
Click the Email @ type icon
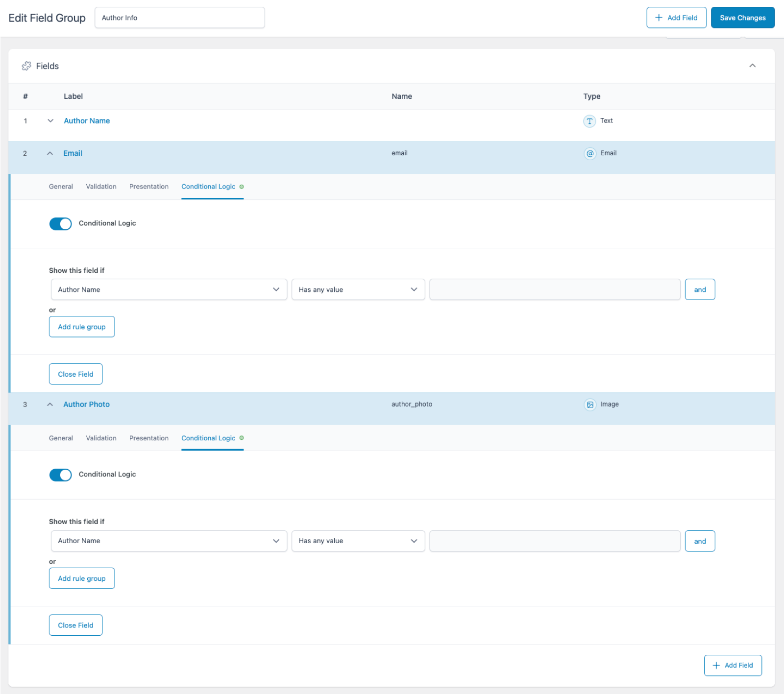point(589,153)
